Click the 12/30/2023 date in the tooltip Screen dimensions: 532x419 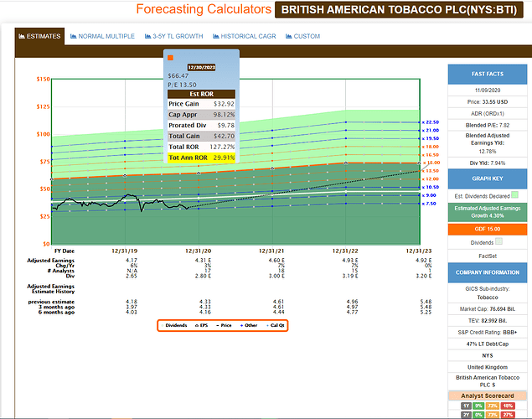pos(202,68)
